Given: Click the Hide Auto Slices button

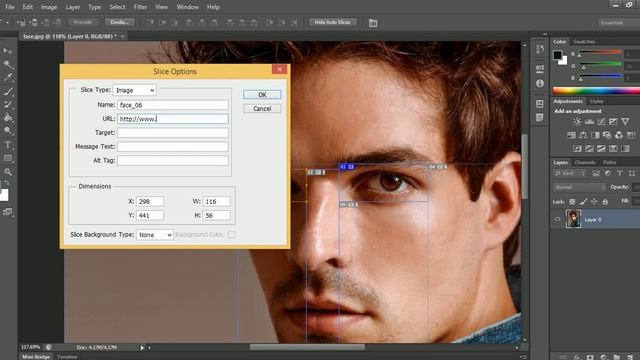Looking at the screenshot, I should (x=333, y=22).
